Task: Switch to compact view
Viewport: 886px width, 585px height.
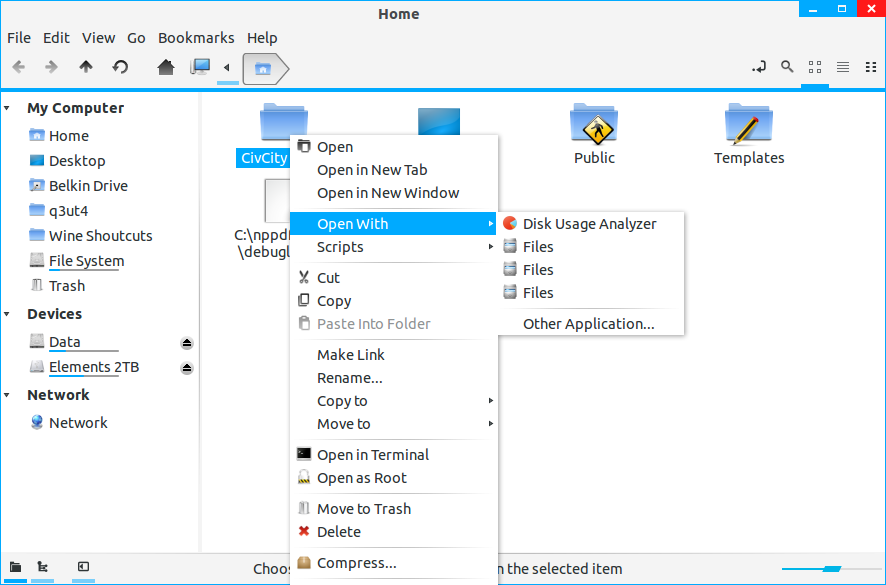Action: (x=870, y=67)
